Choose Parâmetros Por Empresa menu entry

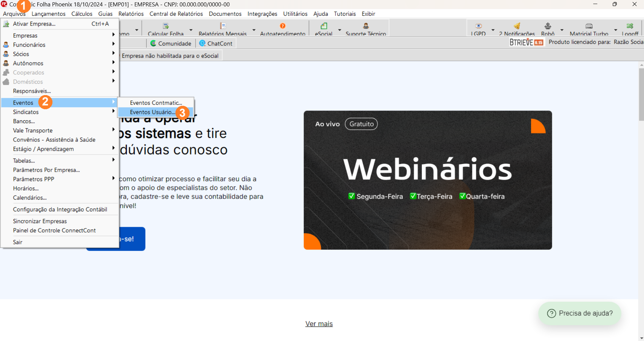pos(46,170)
